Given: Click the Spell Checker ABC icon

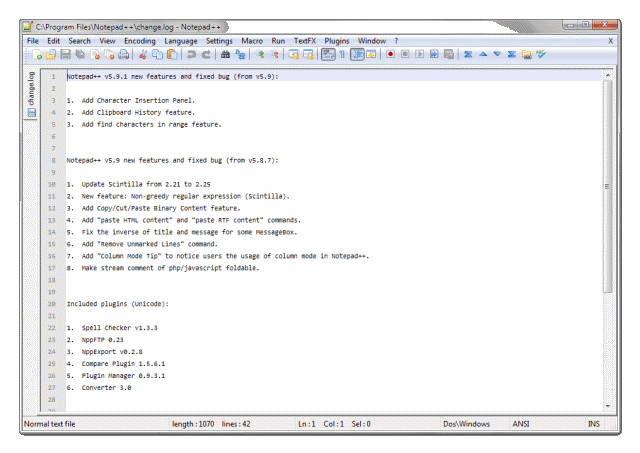Looking at the screenshot, I should pyautogui.click(x=541, y=54).
